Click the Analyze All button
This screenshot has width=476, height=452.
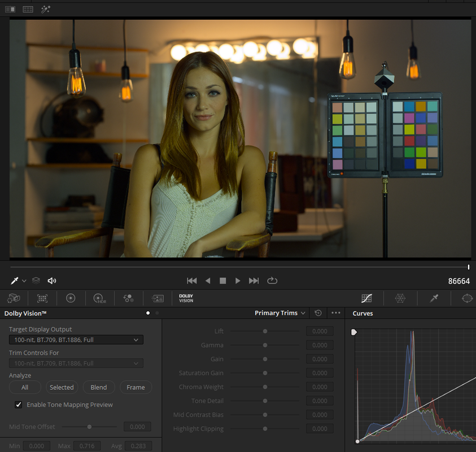click(25, 387)
